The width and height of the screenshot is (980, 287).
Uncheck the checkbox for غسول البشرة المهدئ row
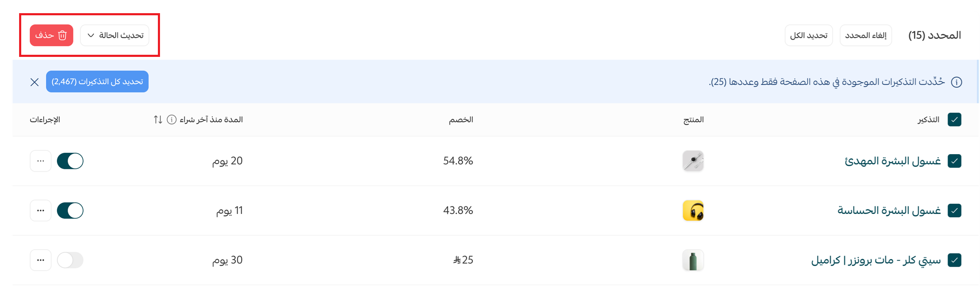955,161
